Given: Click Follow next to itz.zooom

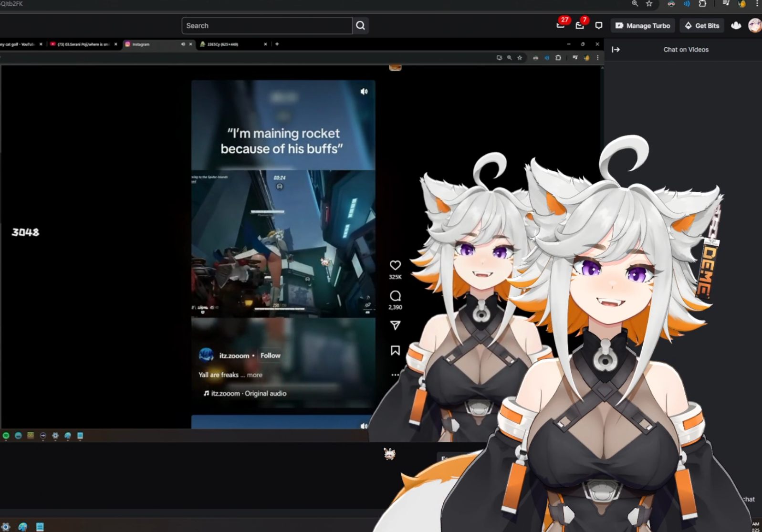Looking at the screenshot, I should point(270,355).
